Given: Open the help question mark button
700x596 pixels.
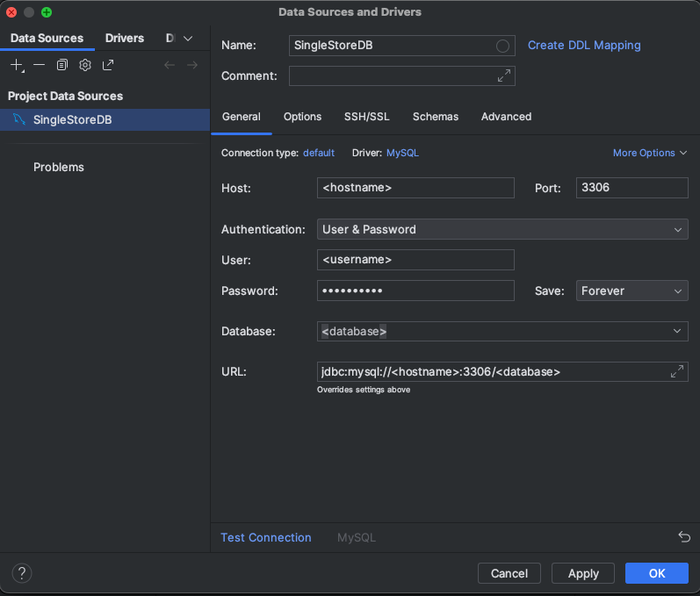Looking at the screenshot, I should pyautogui.click(x=22, y=573).
